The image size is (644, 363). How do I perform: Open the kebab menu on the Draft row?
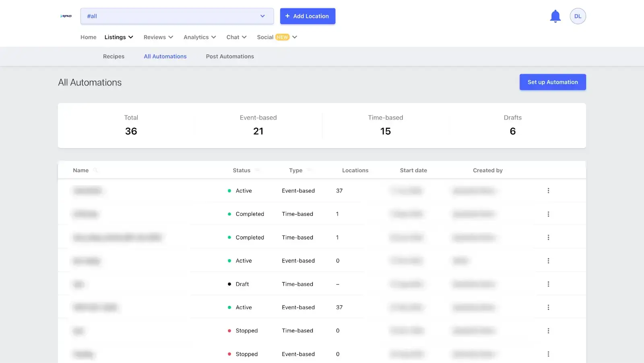[548, 284]
